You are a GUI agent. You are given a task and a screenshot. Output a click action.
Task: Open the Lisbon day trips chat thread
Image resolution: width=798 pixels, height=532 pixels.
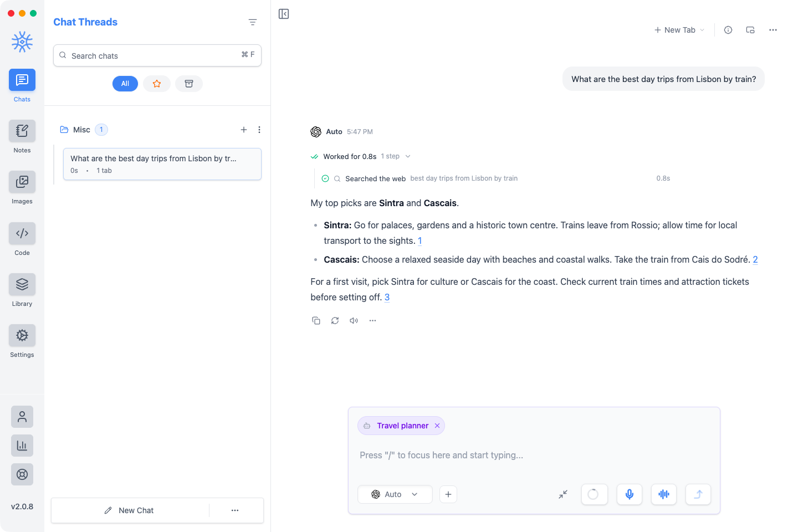[162, 164]
